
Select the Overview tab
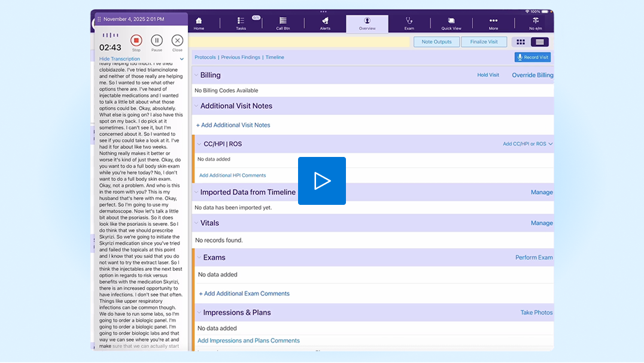coord(367,23)
